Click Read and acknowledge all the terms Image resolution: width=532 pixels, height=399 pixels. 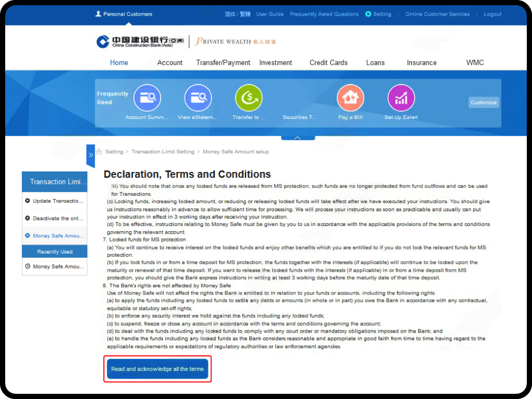click(157, 369)
